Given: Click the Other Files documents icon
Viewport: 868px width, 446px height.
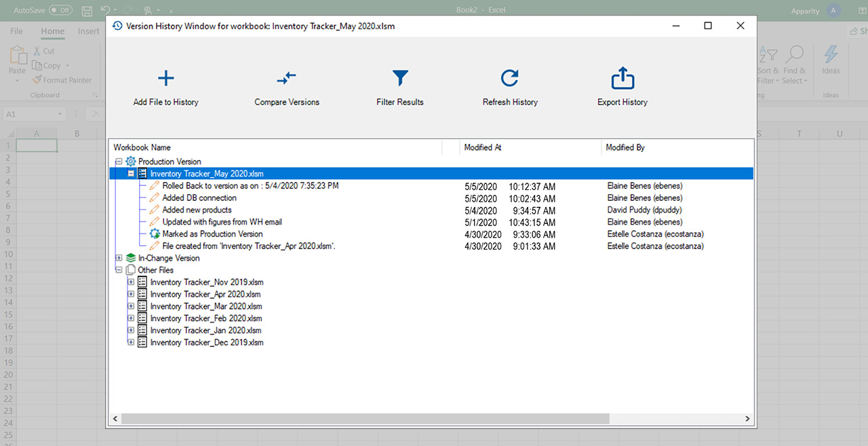Looking at the screenshot, I should 131,270.
